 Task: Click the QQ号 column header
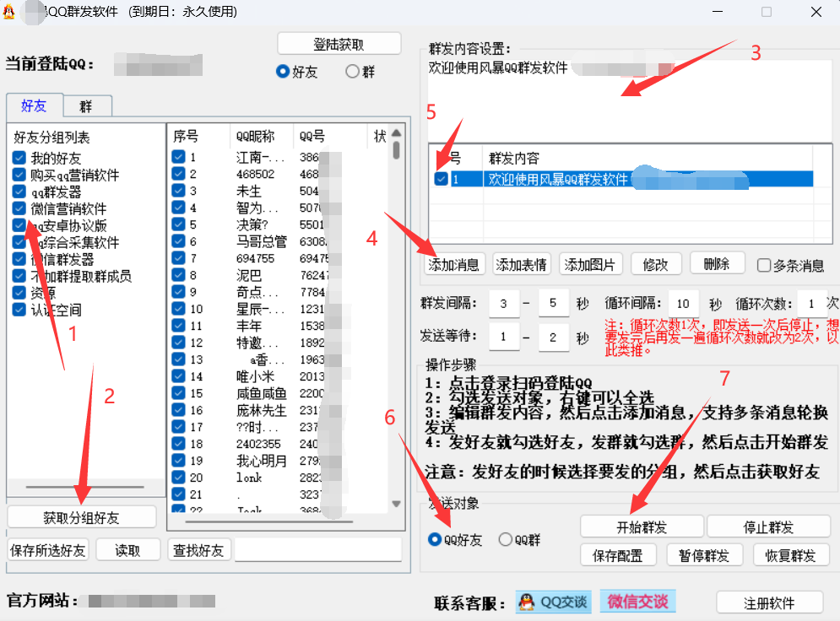(330, 136)
